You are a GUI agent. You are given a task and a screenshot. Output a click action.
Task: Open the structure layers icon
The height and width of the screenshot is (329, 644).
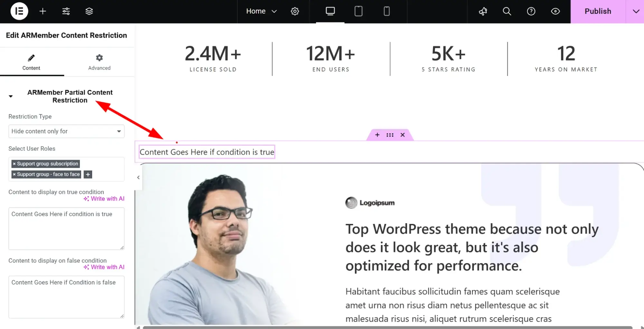[x=89, y=11]
